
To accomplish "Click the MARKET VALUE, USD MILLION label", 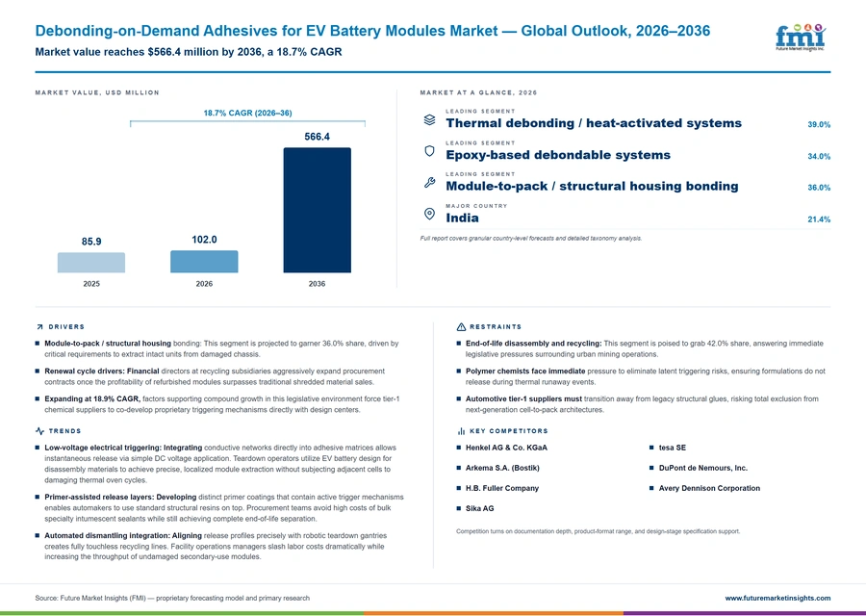I will [x=97, y=92].
